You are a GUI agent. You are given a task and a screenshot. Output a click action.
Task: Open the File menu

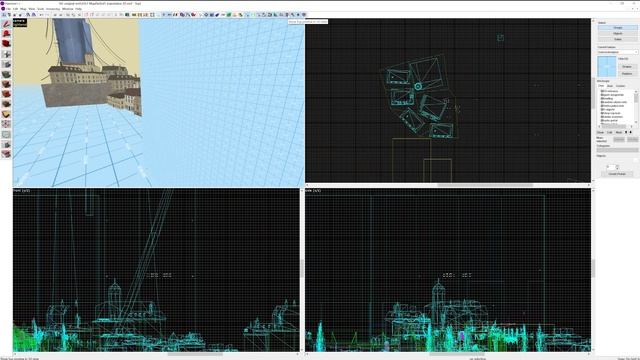click(8, 9)
